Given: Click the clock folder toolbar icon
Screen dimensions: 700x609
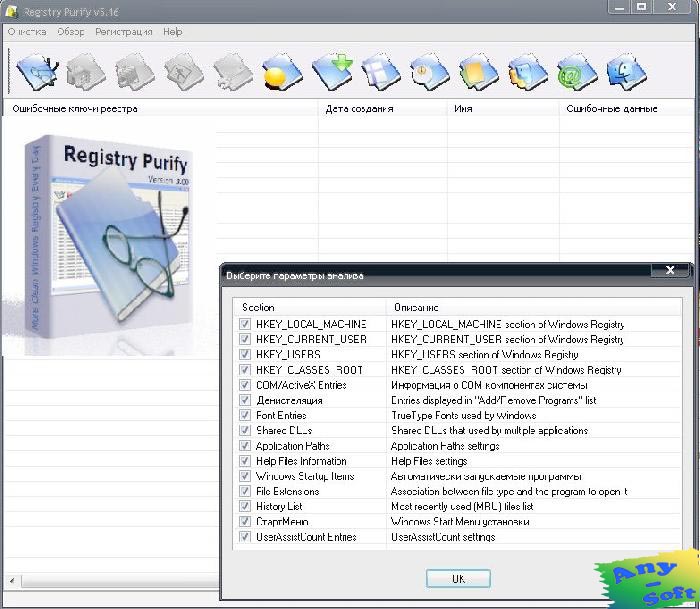Looking at the screenshot, I should 430,71.
